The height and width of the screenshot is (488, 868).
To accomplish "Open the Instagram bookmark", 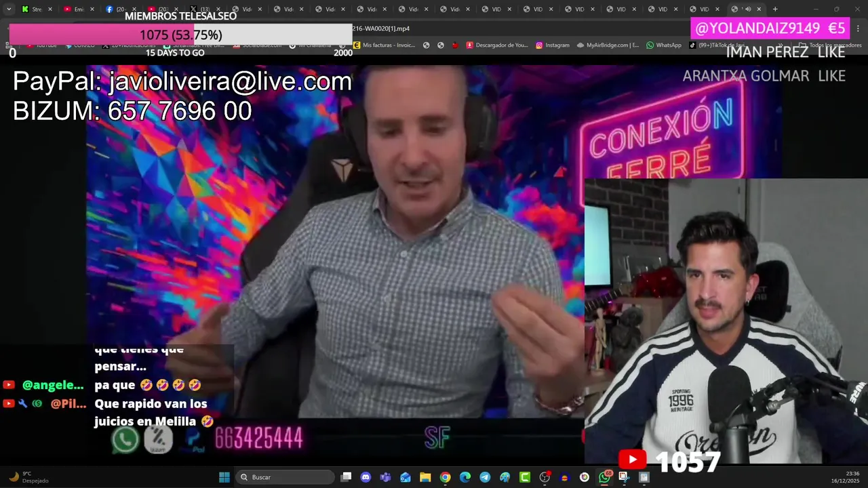I will [553, 45].
